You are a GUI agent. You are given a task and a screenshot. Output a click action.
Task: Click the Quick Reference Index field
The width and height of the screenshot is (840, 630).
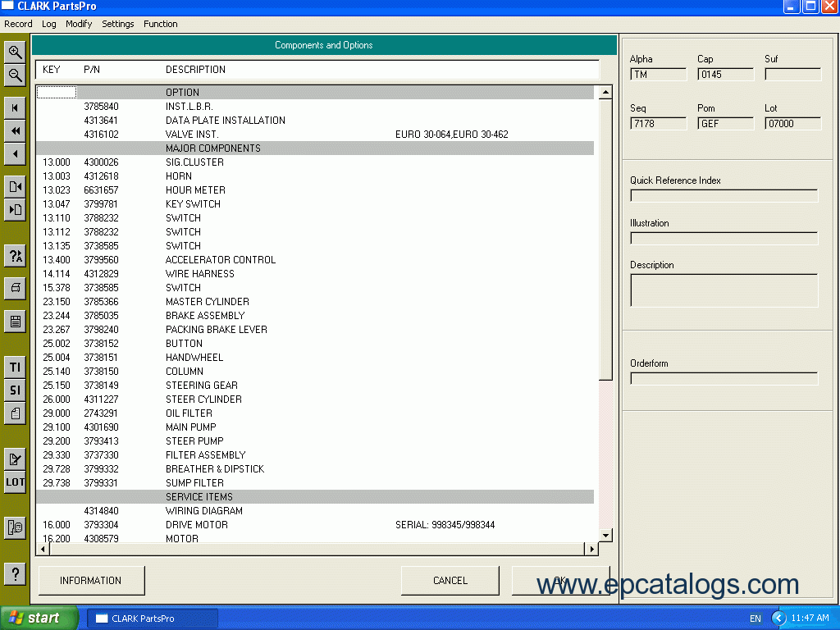[724, 195]
